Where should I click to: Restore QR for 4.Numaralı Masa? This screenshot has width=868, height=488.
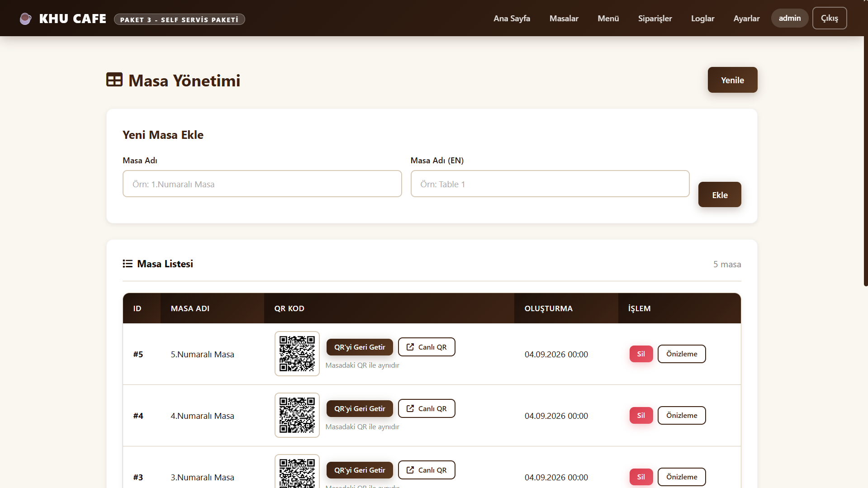click(x=360, y=408)
